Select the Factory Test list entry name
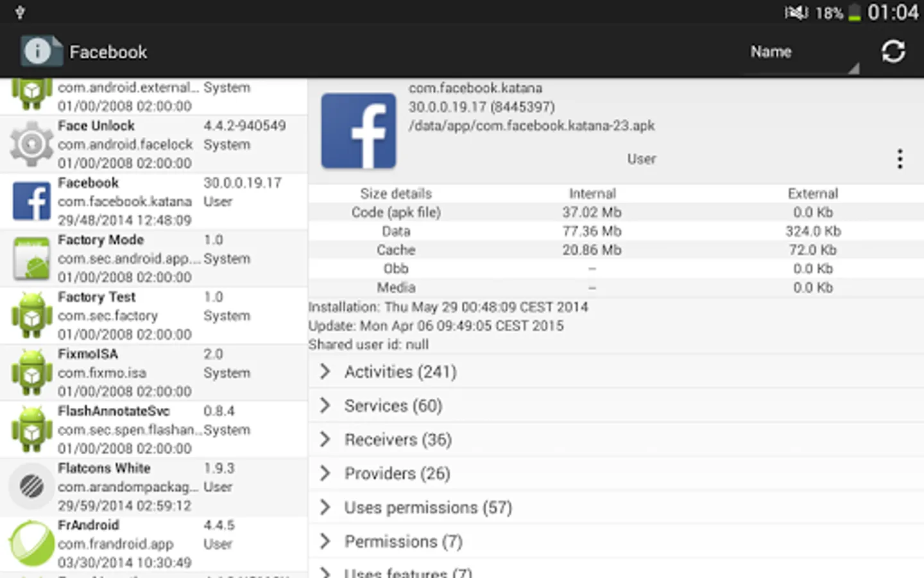Screen dimensions: 924x578 [x=97, y=297]
